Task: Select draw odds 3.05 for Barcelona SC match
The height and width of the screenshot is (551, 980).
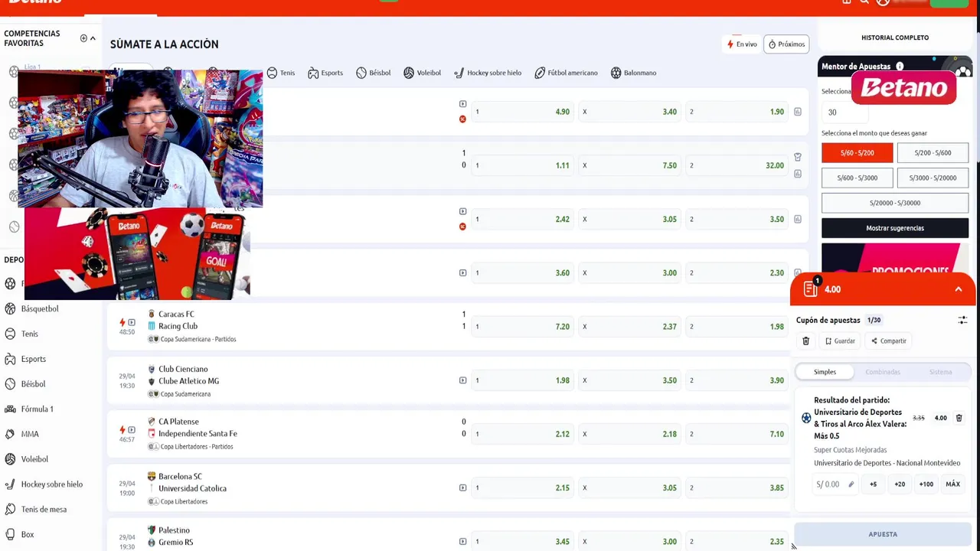Action: tap(629, 487)
